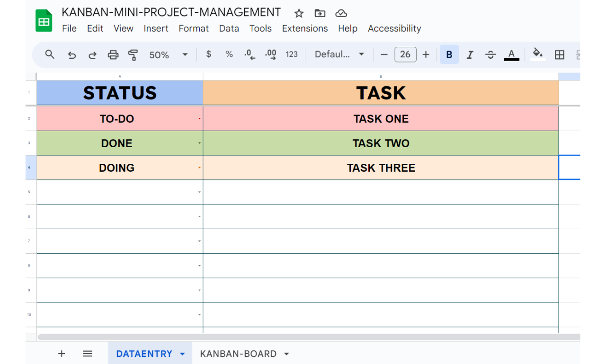Print the spreadsheet with the printer icon
The width and height of the screenshot is (606, 364).
coord(113,55)
